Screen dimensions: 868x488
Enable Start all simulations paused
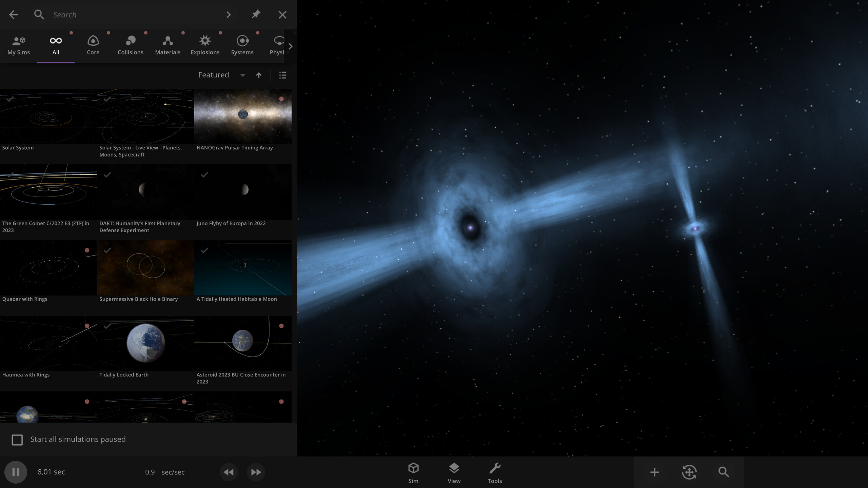coord(17,440)
